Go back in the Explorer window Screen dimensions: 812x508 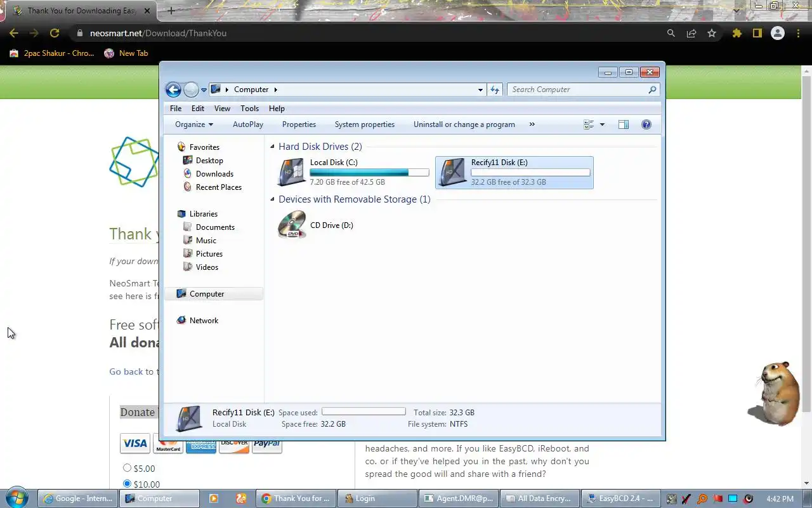173,90
